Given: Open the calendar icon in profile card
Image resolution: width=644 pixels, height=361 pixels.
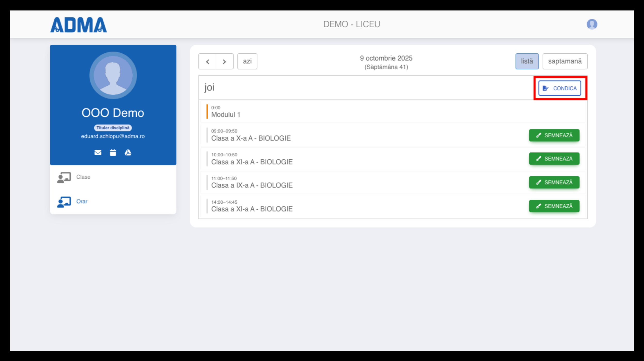Looking at the screenshot, I should tap(113, 153).
